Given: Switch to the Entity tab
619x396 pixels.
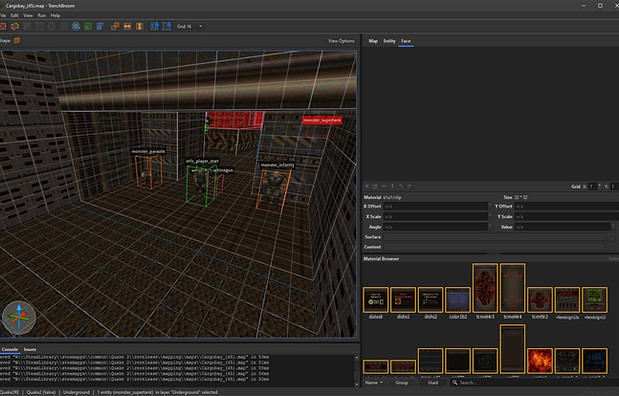Looking at the screenshot, I should pos(389,41).
